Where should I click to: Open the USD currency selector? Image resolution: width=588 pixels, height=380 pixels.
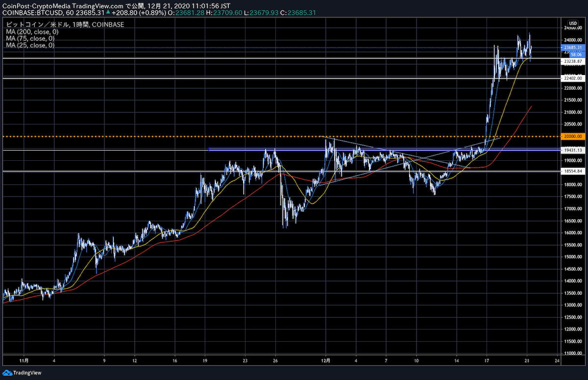coord(572,23)
